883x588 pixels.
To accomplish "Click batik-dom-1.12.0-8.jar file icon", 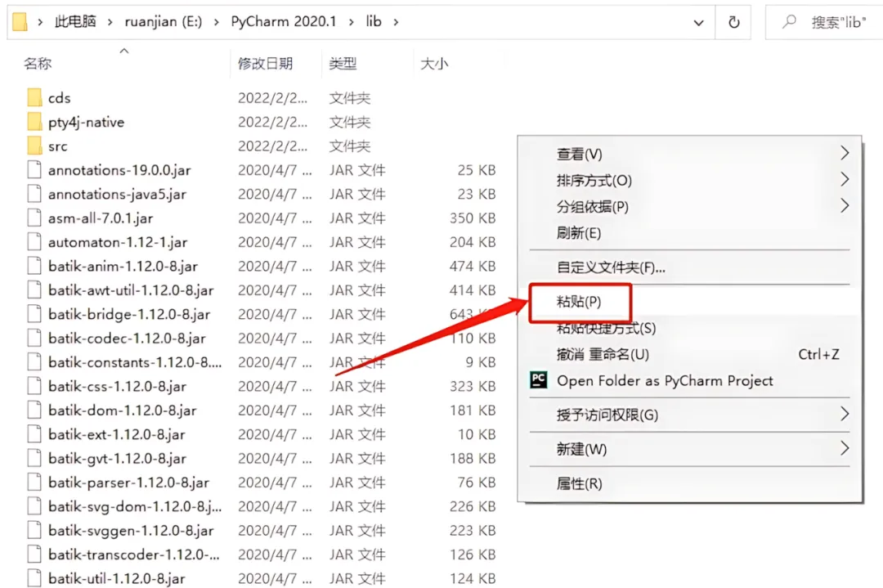I will tap(34, 410).
